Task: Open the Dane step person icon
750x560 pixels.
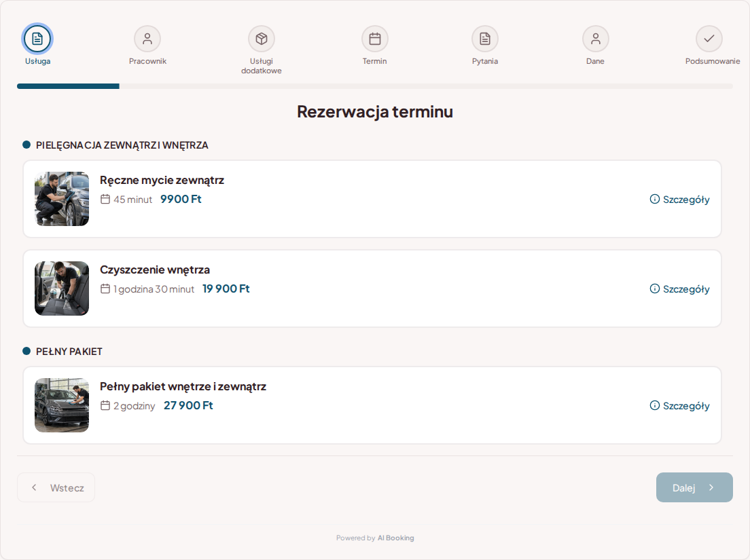Action: pos(596,39)
